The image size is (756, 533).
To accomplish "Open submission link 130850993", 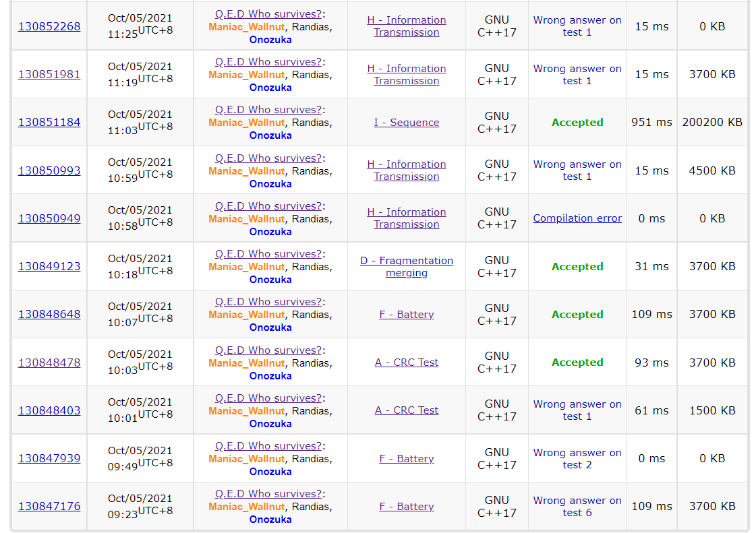I will pyautogui.click(x=49, y=170).
